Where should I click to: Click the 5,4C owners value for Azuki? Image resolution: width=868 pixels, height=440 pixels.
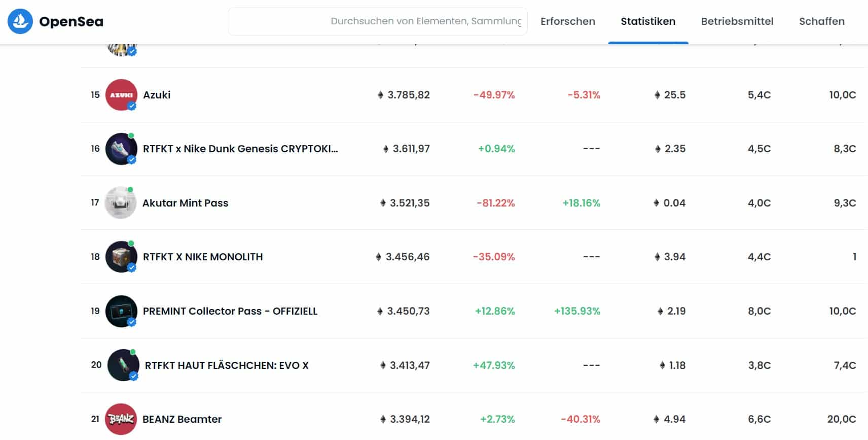[759, 95]
